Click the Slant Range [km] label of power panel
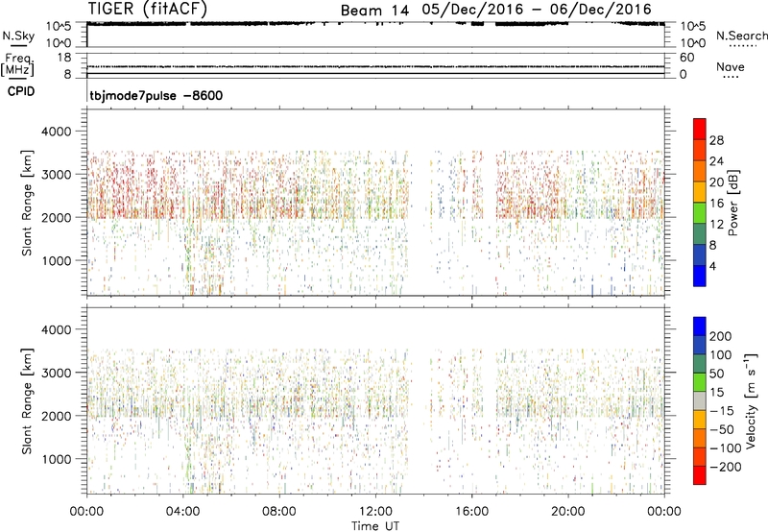768x532 pixels. [28, 203]
